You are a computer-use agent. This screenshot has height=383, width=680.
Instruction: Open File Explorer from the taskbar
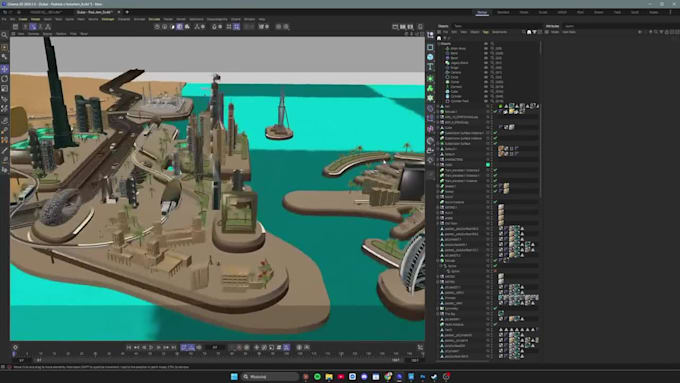point(329,376)
